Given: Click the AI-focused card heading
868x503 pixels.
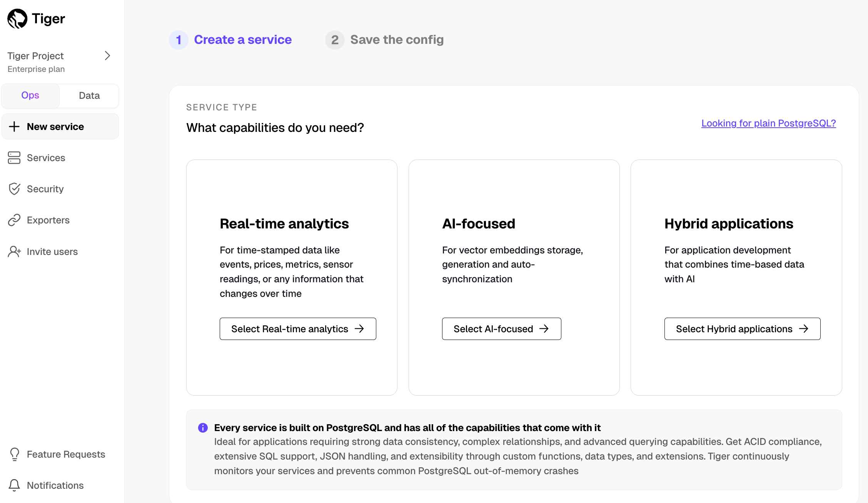Looking at the screenshot, I should tap(478, 224).
